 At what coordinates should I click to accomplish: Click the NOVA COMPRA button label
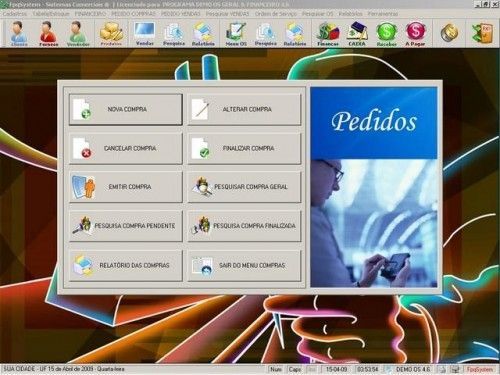(127, 109)
